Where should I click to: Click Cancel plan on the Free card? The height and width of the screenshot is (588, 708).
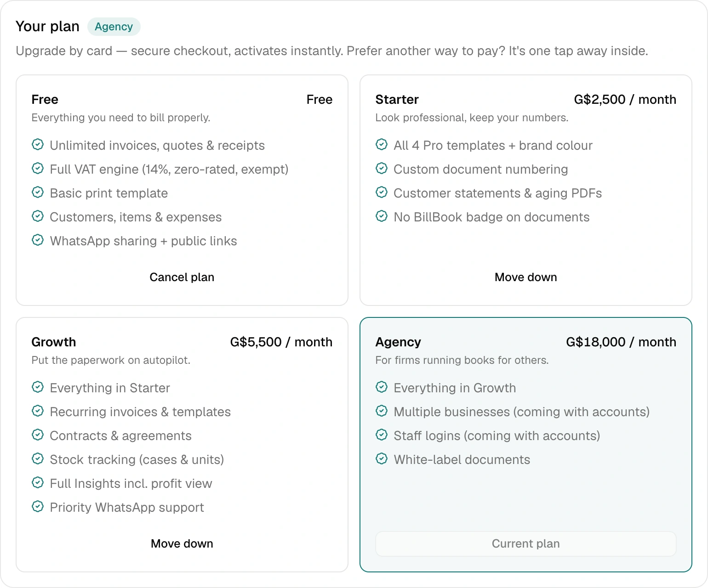(x=182, y=277)
